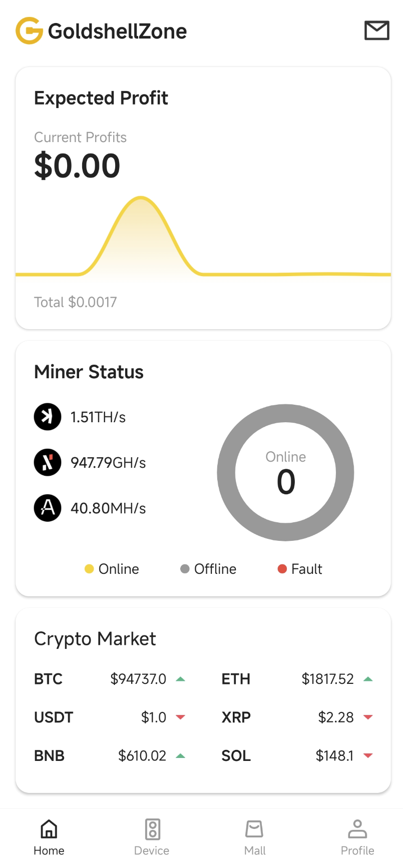Viewport: 403px width, 868px height.
Task: Click the peak of the profit chart
Action: (x=141, y=199)
